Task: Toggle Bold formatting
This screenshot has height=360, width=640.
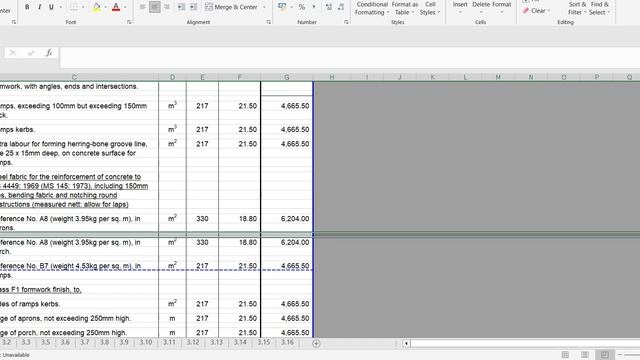Action: 27,7
